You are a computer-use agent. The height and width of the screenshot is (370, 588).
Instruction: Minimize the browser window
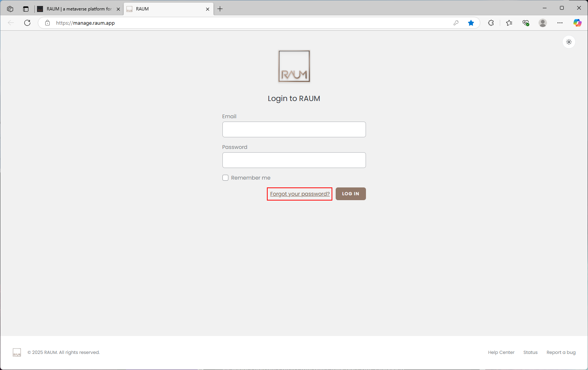tap(545, 8)
